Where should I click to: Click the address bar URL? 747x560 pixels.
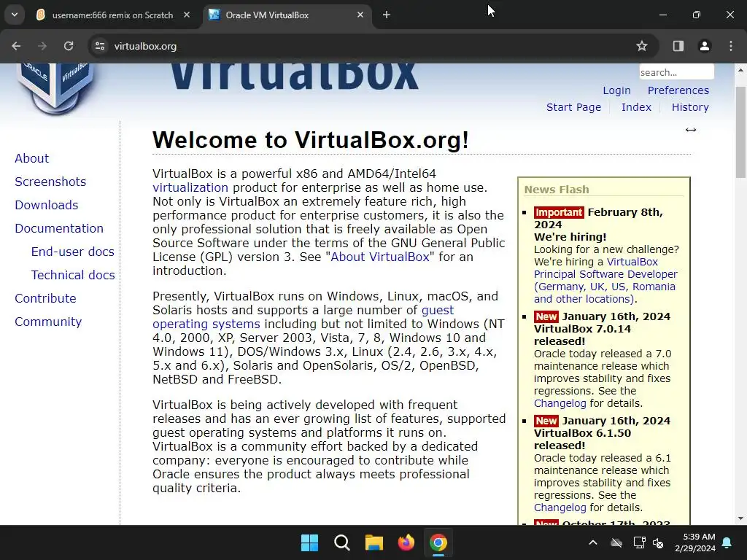pyautogui.click(x=145, y=46)
